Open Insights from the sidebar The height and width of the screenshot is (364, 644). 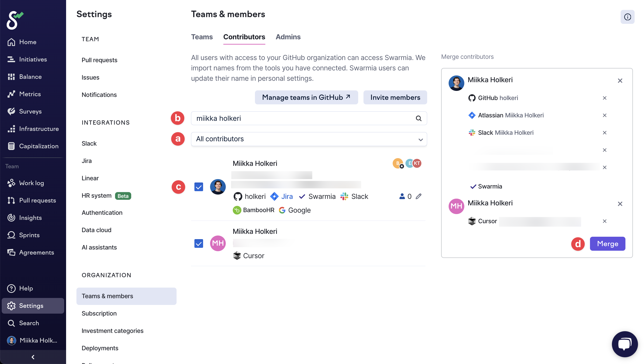30,217
